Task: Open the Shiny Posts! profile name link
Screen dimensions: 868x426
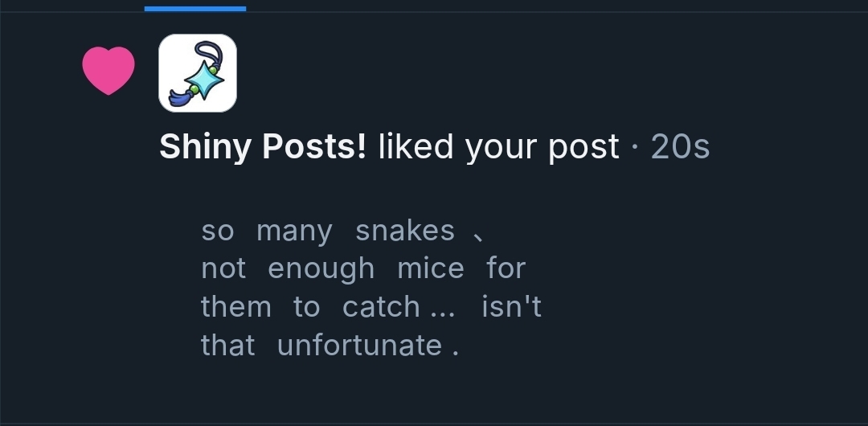Action: point(263,146)
